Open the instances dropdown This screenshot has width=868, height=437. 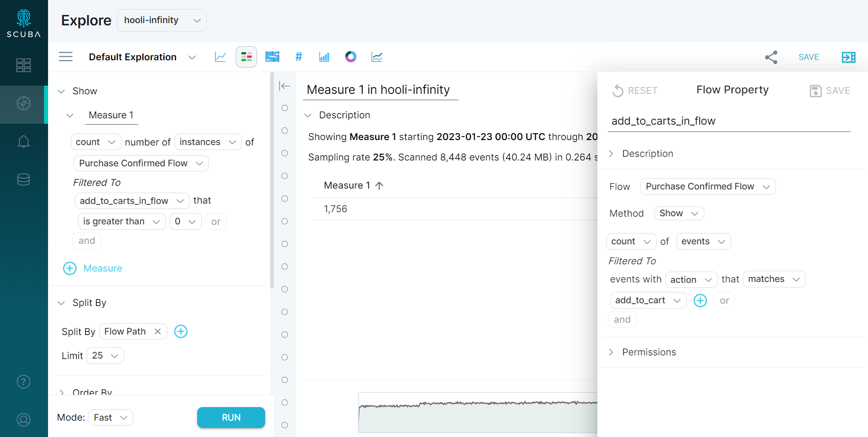(208, 142)
